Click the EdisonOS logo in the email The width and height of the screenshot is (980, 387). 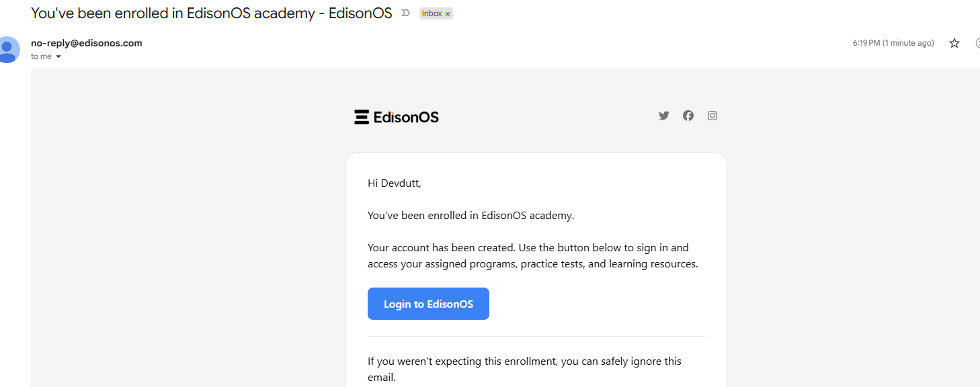(x=397, y=117)
